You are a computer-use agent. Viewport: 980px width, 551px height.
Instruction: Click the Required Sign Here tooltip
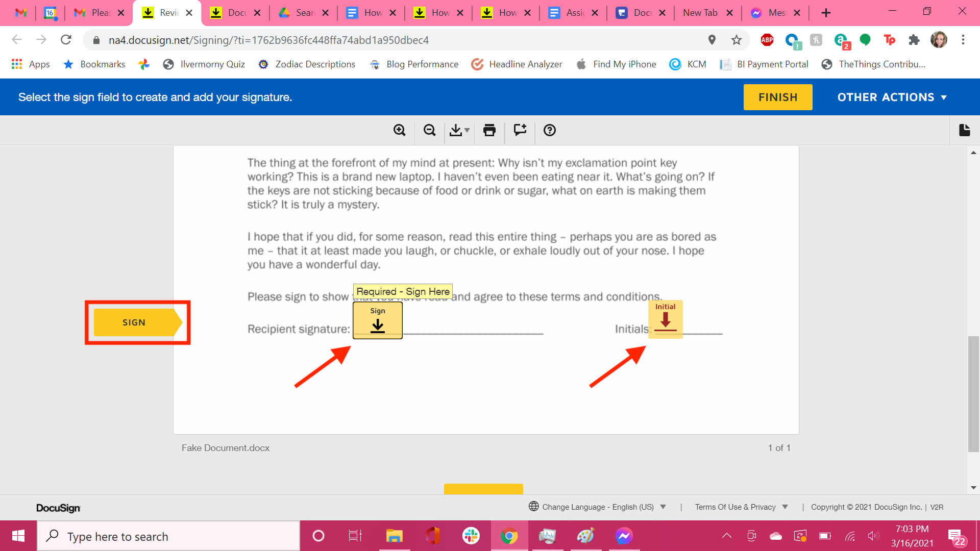point(403,291)
